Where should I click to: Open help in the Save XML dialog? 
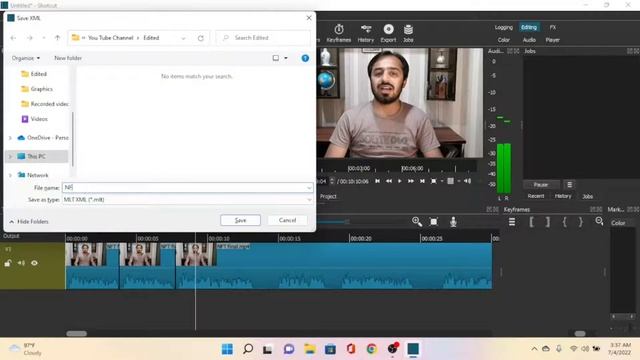(305, 58)
